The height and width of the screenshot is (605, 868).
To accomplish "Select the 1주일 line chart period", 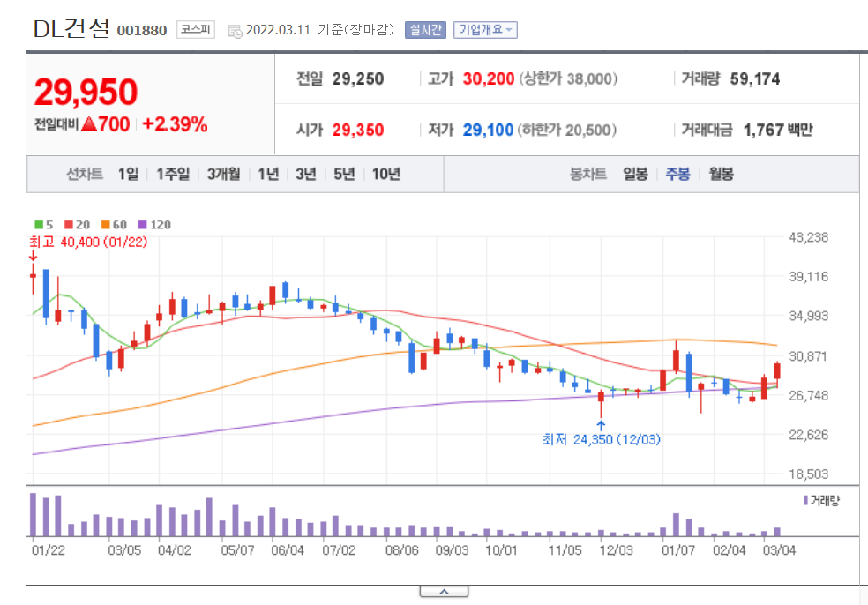I will [x=173, y=175].
